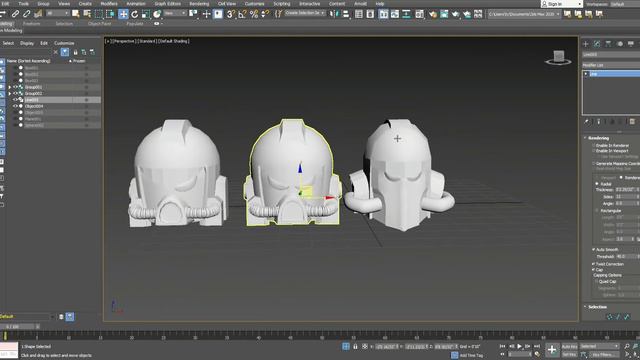
Task: Open the project path dropdown
Action: click(x=524, y=14)
